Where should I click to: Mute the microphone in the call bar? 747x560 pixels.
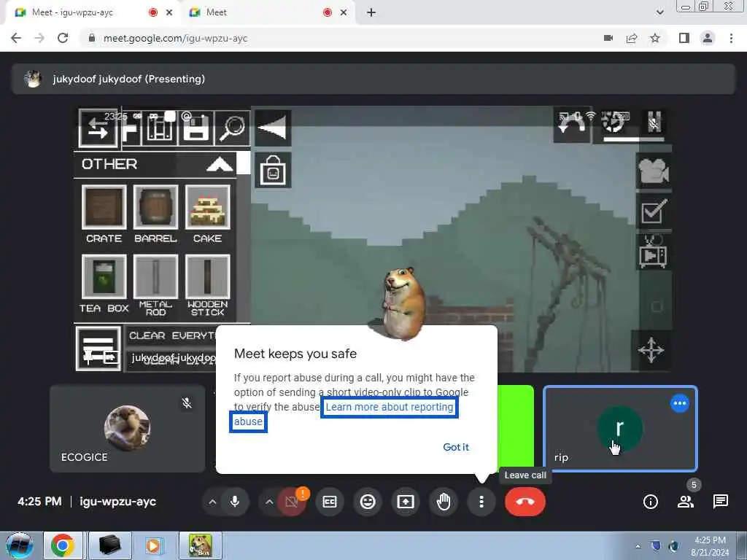coord(234,502)
